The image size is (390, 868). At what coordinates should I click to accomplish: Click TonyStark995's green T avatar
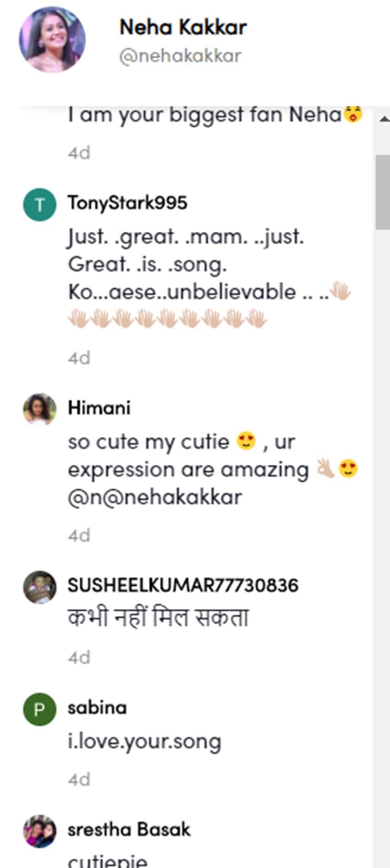(40, 205)
